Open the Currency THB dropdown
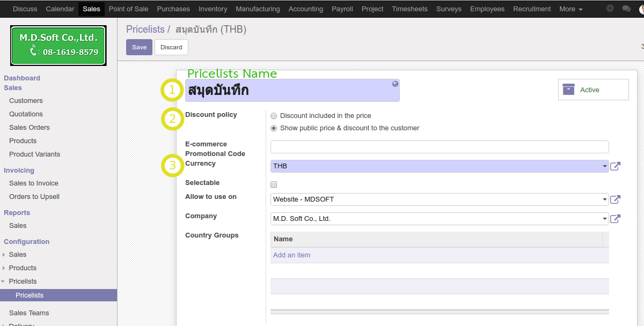644x326 pixels. pyautogui.click(x=439, y=166)
